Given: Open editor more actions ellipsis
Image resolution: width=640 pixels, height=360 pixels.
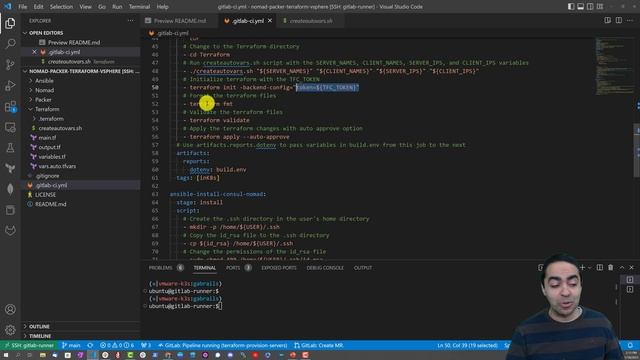Looking at the screenshot, I should (630, 20).
